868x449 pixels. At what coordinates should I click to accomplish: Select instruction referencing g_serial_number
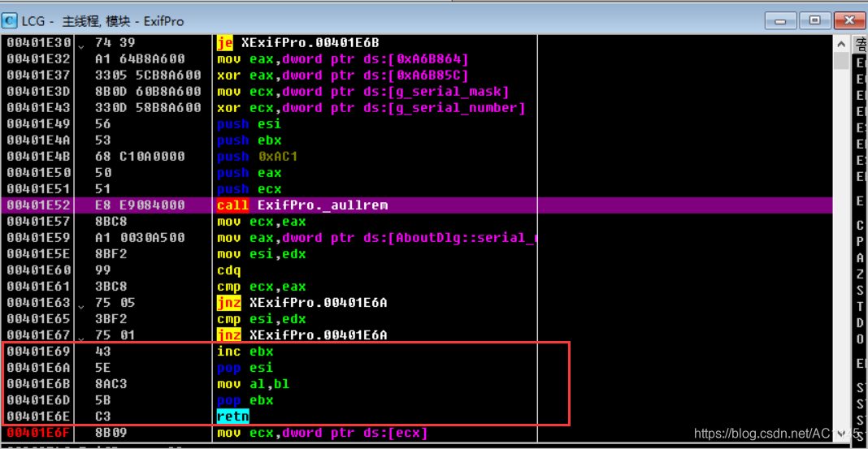click(371, 107)
